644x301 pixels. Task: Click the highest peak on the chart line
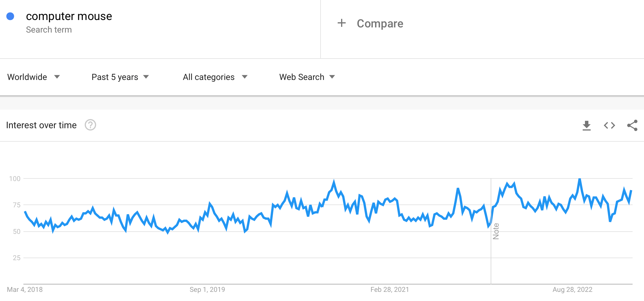580,179
